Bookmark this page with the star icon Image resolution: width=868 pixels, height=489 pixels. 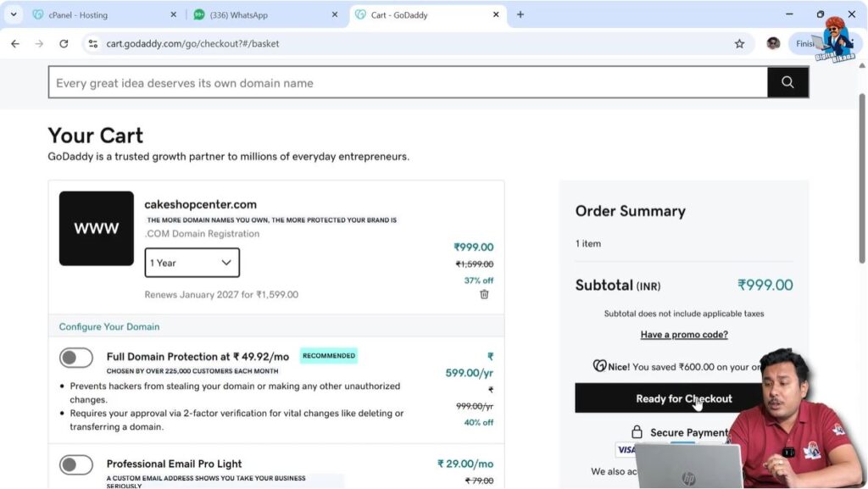(739, 44)
